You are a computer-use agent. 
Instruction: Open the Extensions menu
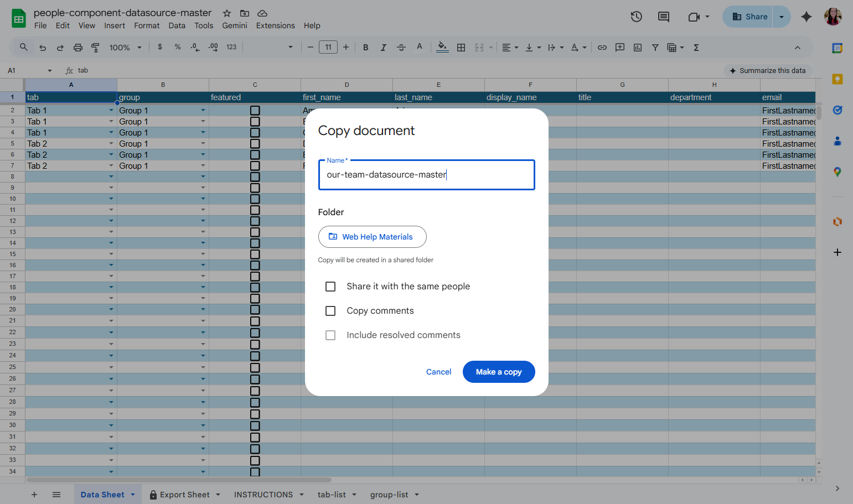[275, 25]
